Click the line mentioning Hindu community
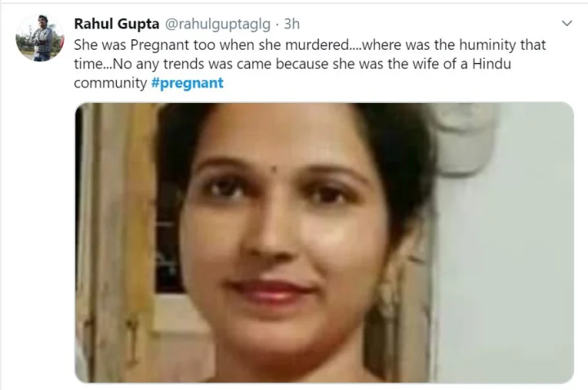588x390 pixels. [x=292, y=64]
